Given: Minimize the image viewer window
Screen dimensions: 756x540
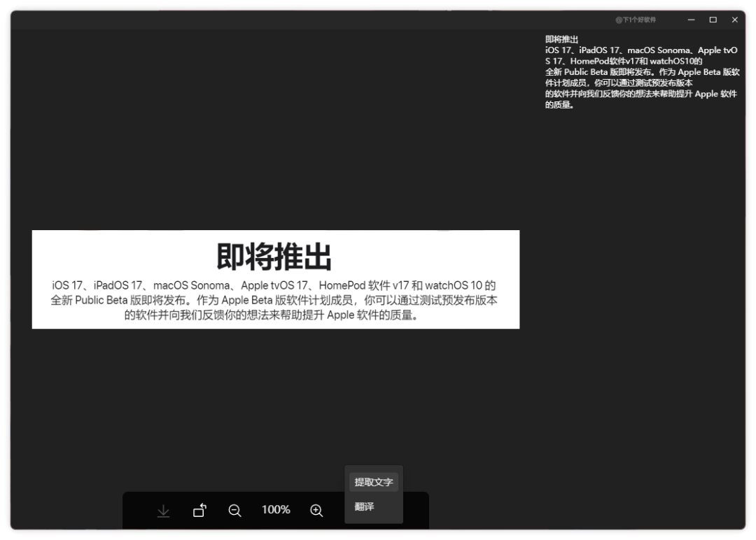Looking at the screenshot, I should click(x=691, y=20).
